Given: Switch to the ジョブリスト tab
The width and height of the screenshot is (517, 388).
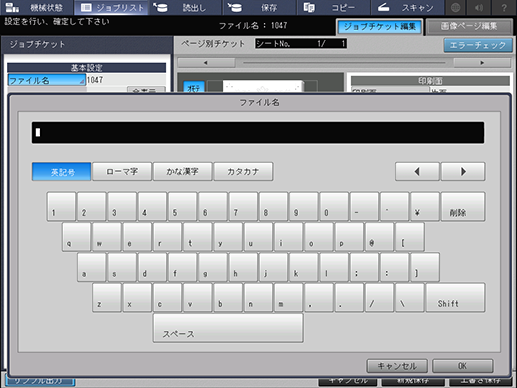Looking at the screenshot, I should point(111,7).
